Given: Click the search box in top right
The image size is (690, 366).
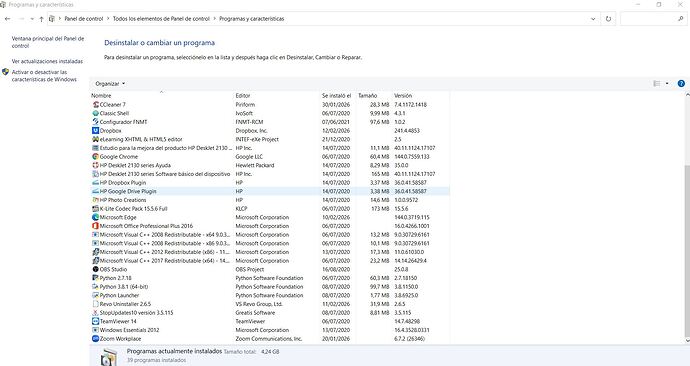Looking at the screenshot, I should tap(653, 19).
